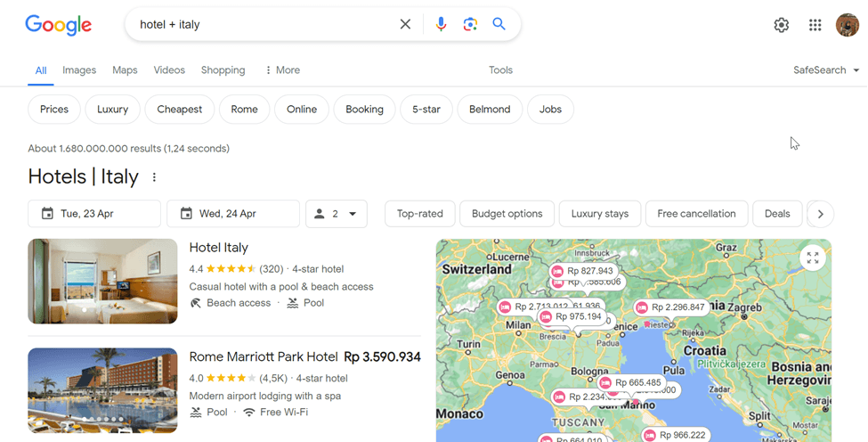
Task: Refine search with the Prices chip
Action: [54, 109]
